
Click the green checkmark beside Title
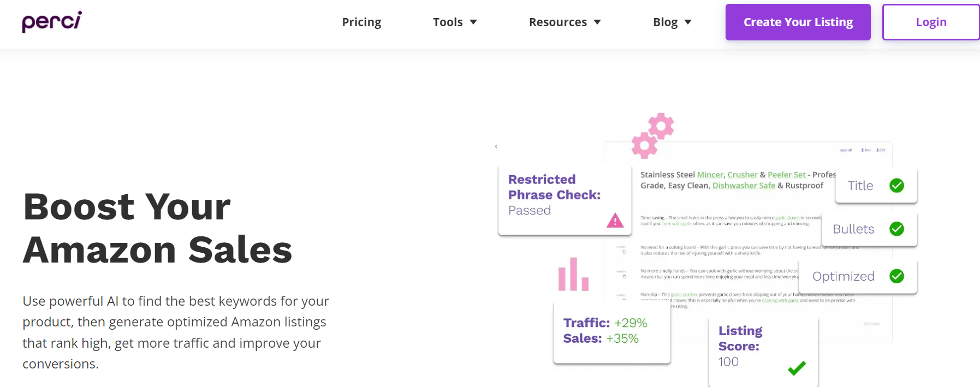tap(896, 186)
